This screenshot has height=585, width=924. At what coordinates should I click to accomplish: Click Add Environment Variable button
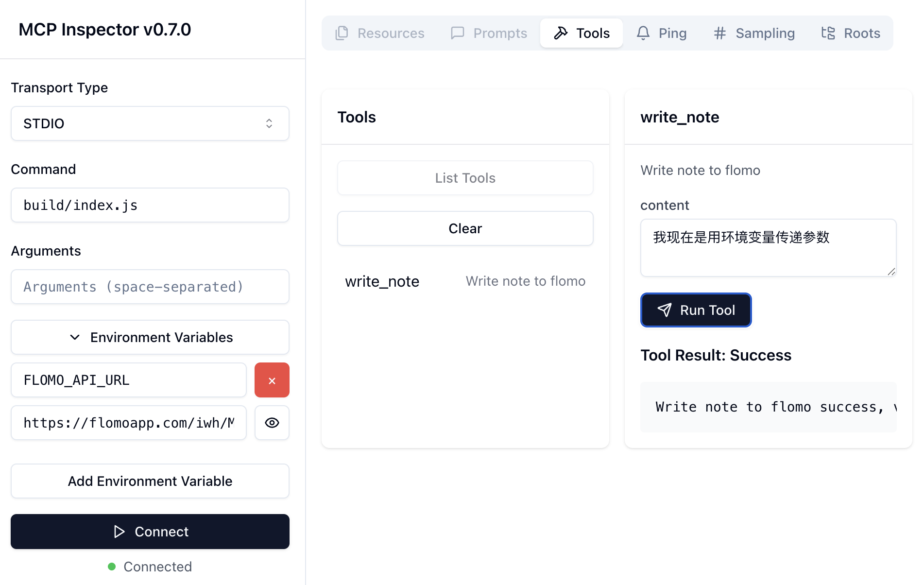150,482
